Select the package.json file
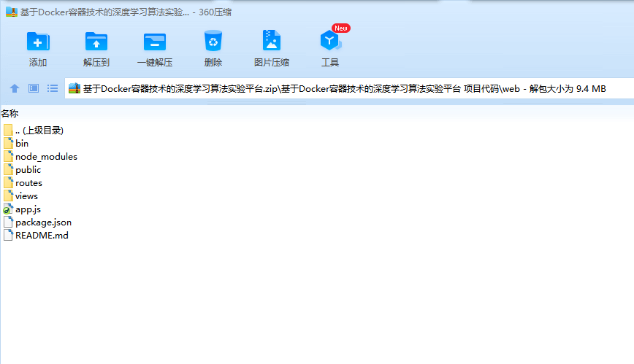 pos(37,222)
